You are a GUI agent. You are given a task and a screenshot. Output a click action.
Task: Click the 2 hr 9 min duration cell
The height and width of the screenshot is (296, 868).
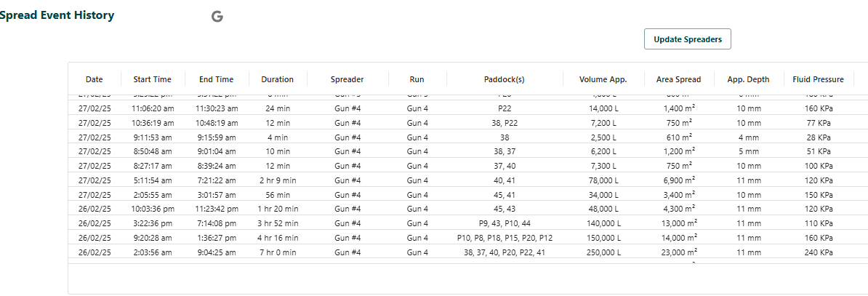click(x=278, y=180)
